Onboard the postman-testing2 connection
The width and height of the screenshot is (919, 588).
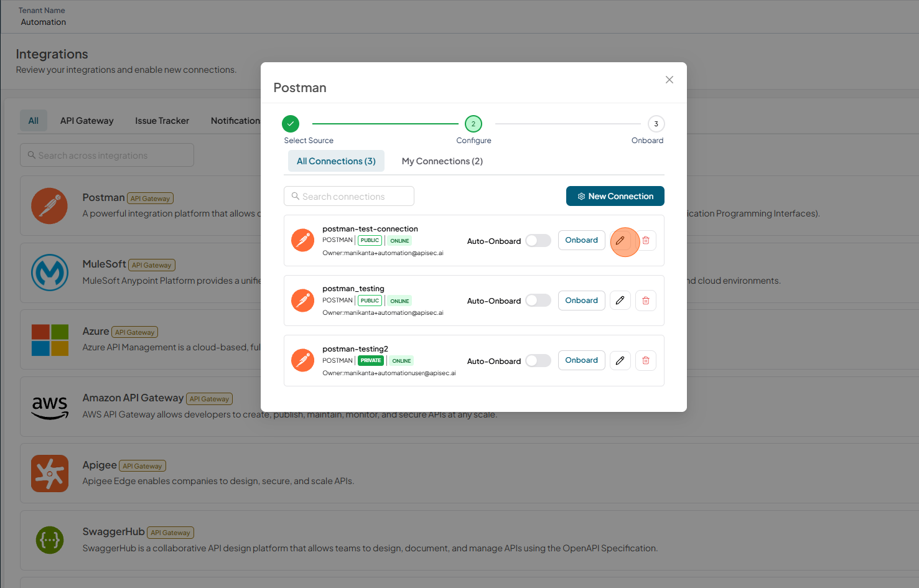582,360
